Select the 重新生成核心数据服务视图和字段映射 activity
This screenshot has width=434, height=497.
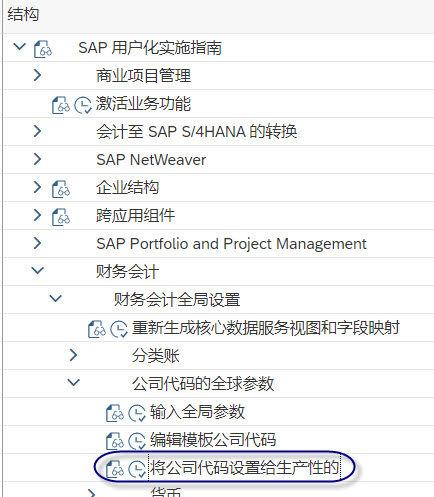tap(266, 328)
